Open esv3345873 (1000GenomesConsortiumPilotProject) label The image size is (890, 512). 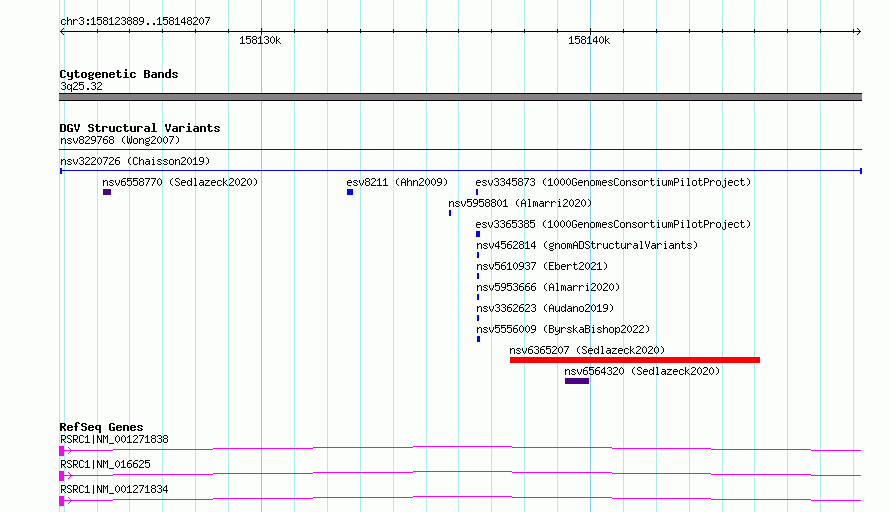click(x=613, y=182)
